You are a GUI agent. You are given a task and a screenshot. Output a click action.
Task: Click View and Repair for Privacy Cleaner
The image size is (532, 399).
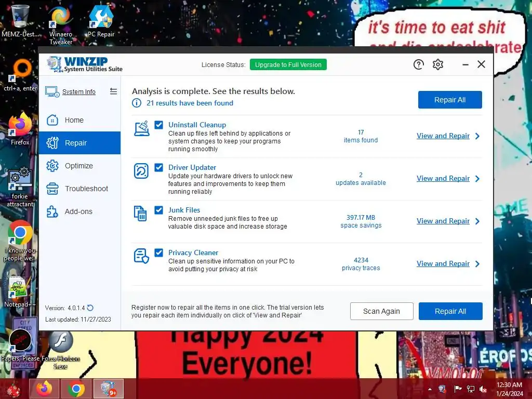pyautogui.click(x=443, y=263)
